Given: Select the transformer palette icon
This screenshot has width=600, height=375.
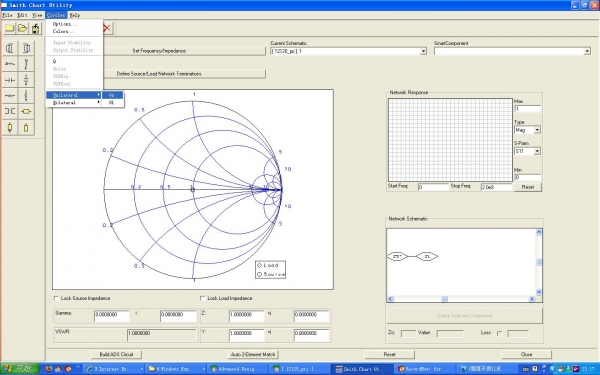Looking at the screenshot, I should tap(10, 111).
